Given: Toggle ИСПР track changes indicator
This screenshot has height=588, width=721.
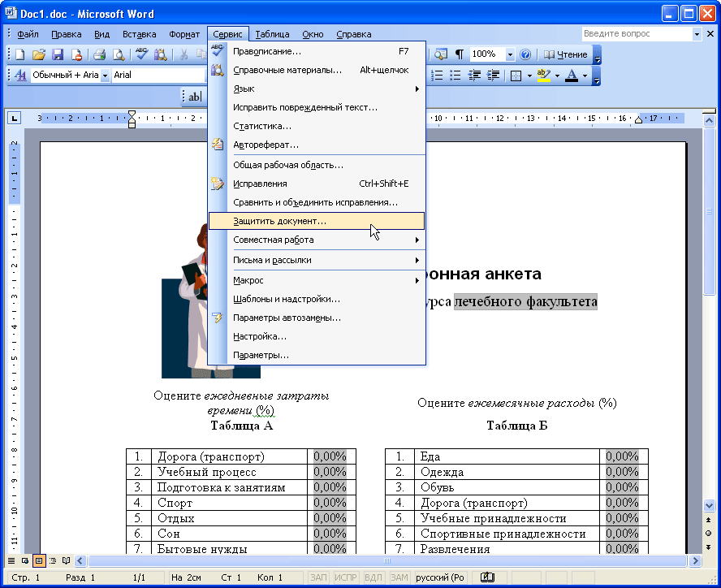Looking at the screenshot, I should tap(345, 577).
